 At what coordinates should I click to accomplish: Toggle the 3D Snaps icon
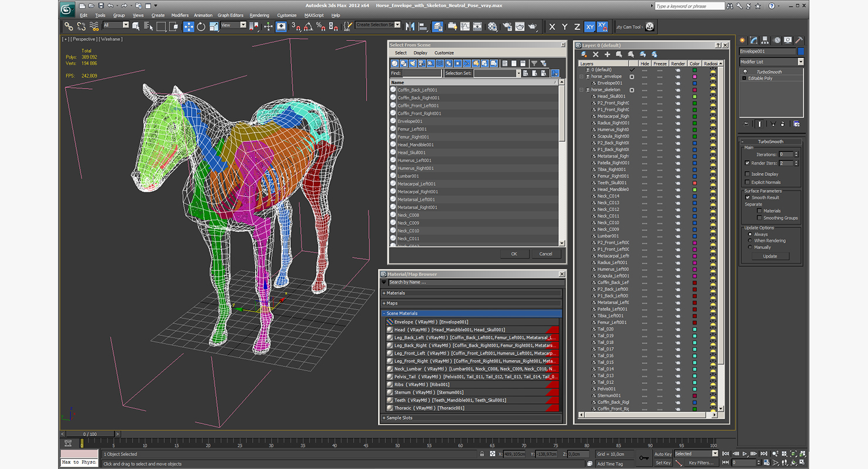296,26
